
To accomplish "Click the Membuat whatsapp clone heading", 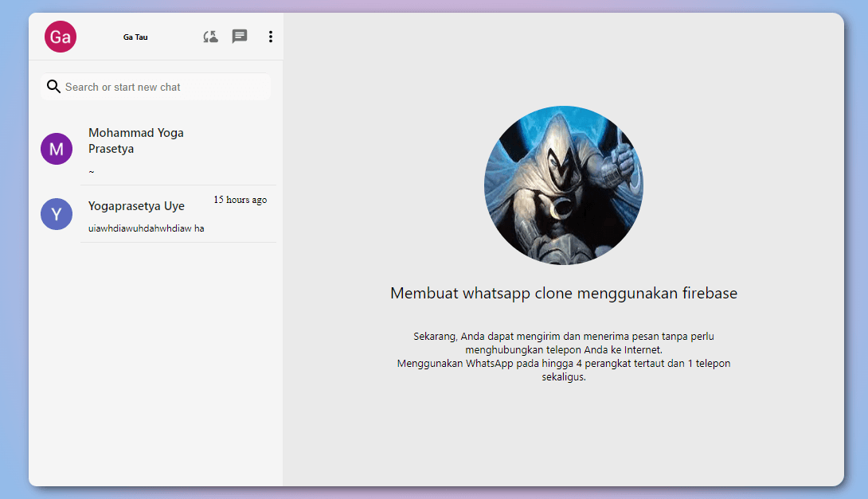I will pyautogui.click(x=564, y=293).
